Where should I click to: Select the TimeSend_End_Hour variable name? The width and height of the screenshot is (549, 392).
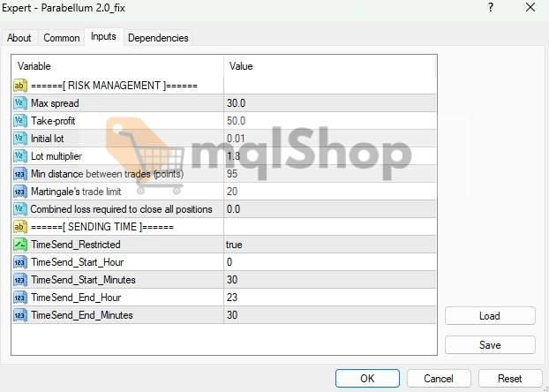(76, 298)
